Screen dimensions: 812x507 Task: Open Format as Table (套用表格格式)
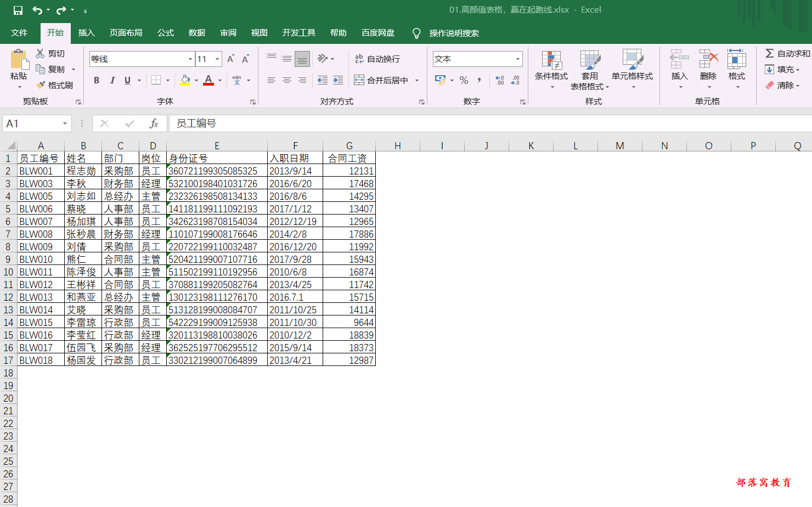590,69
